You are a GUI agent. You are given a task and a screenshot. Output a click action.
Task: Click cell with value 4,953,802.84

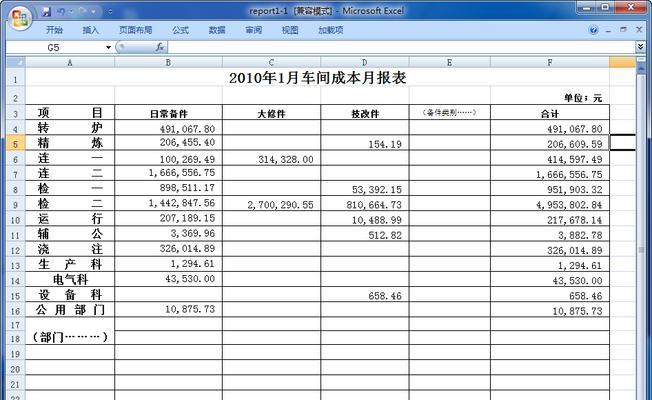coord(550,204)
